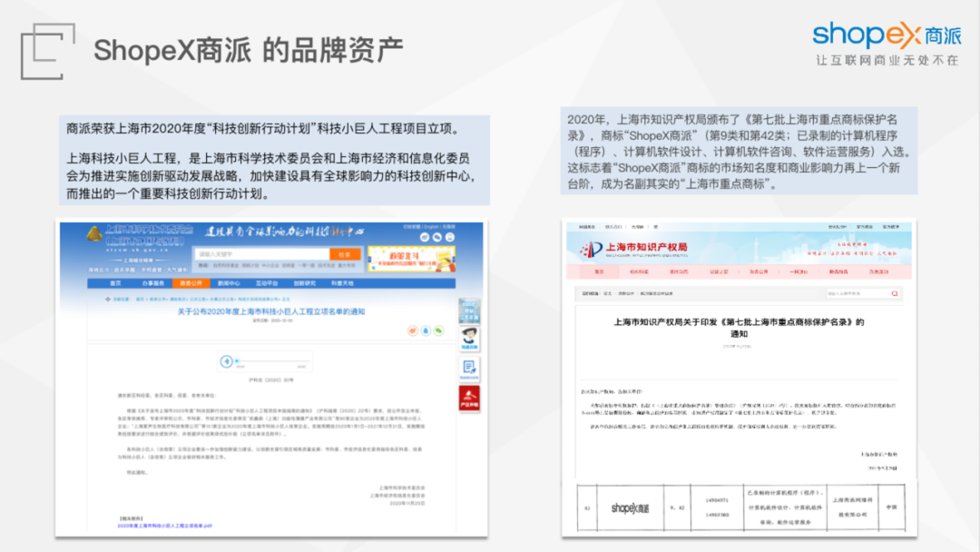Open the 科技小巨人工程立项名单.pdf attachment link
The height and width of the screenshot is (552, 980).
[164, 526]
